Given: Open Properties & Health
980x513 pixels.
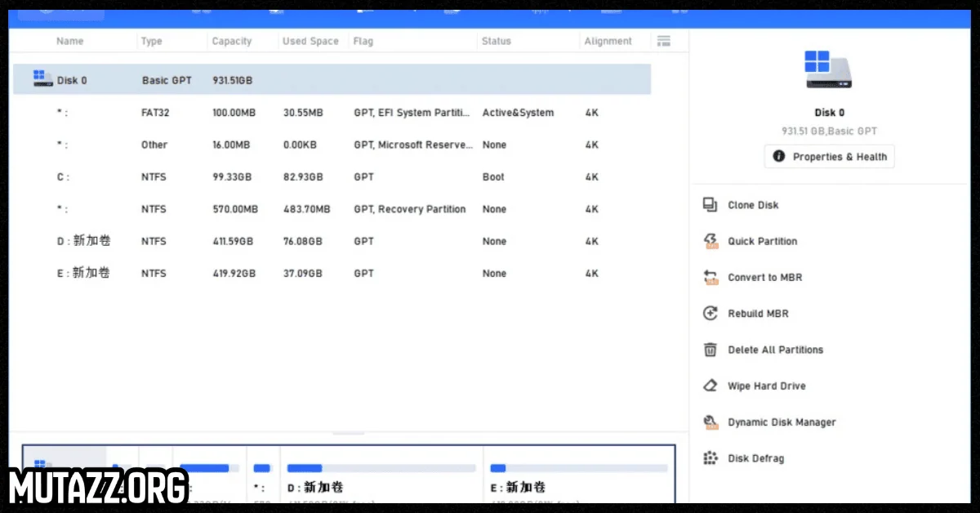Looking at the screenshot, I should tap(828, 156).
